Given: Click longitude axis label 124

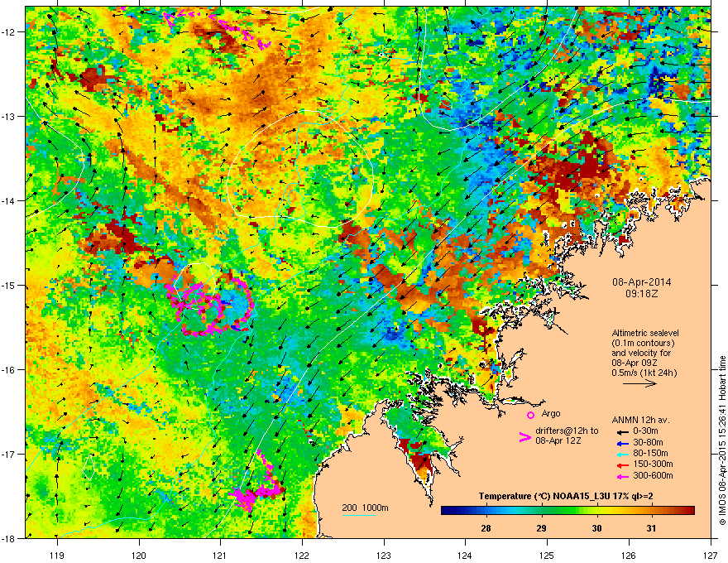Looking at the screenshot, I should (x=465, y=555).
